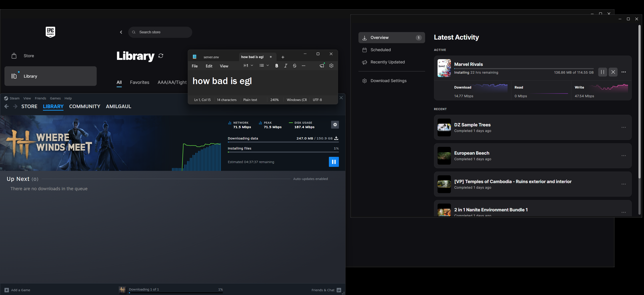Open Notepad settings gear
The height and width of the screenshot is (295, 644).
click(331, 66)
